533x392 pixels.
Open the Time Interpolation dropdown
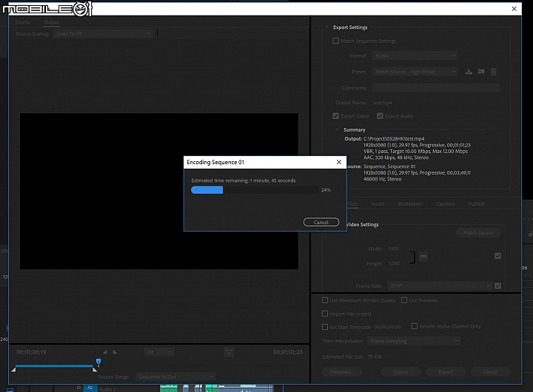click(414, 341)
